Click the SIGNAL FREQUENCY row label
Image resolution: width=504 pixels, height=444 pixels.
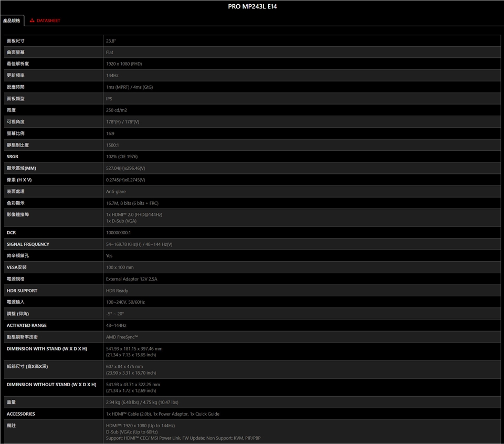(x=28, y=244)
